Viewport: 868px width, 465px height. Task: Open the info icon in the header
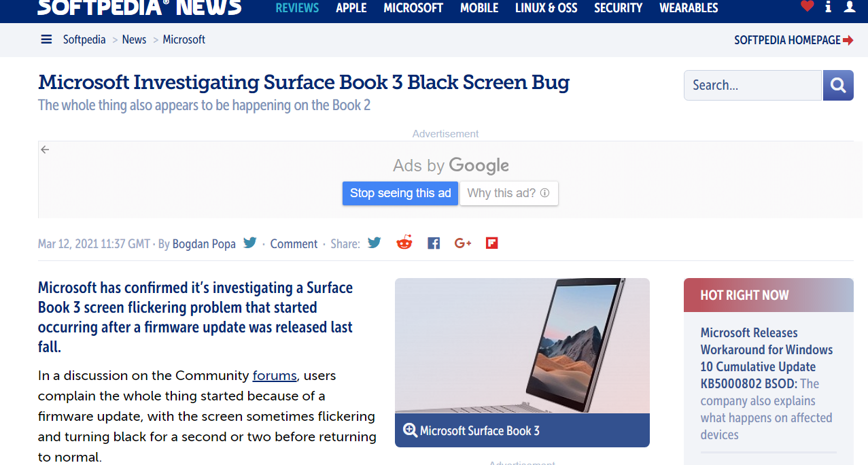click(x=828, y=7)
